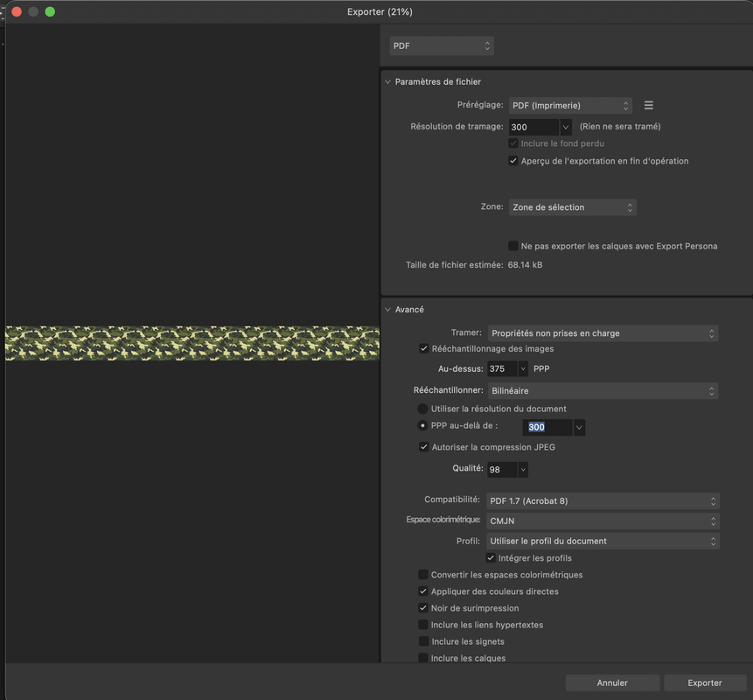Click the Qualité 98 value field
Image resolution: width=753 pixels, height=700 pixels.
pyautogui.click(x=502, y=469)
